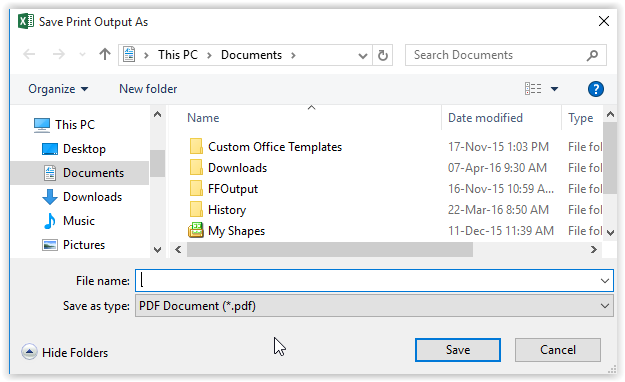Click the blue help question mark icon
The height and width of the screenshot is (382, 625).
[596, 89]
